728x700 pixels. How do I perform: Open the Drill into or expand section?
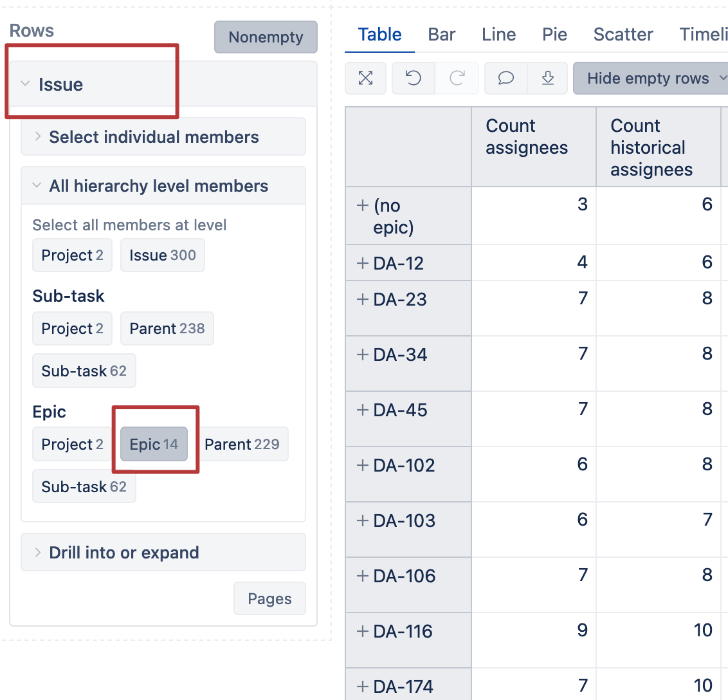(x=123, y=552)
